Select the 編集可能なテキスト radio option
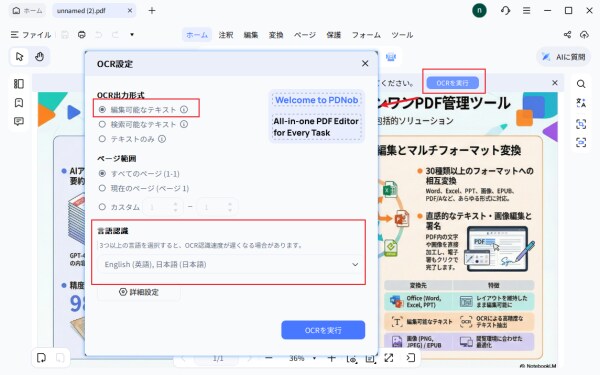The width and height of the screenshot is (600, 375). pos(102,109)
